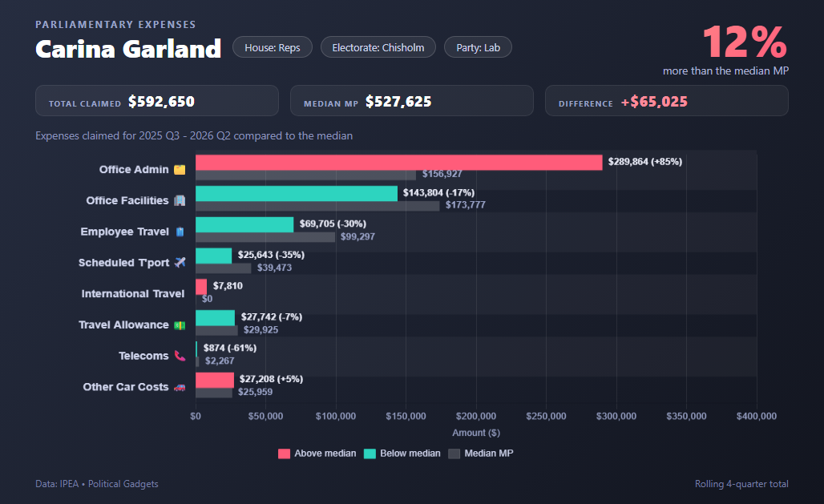Viewport: 824px width, 504px height.
Task: Click the Office Admin folder icon
Action: tap(180, 170)
